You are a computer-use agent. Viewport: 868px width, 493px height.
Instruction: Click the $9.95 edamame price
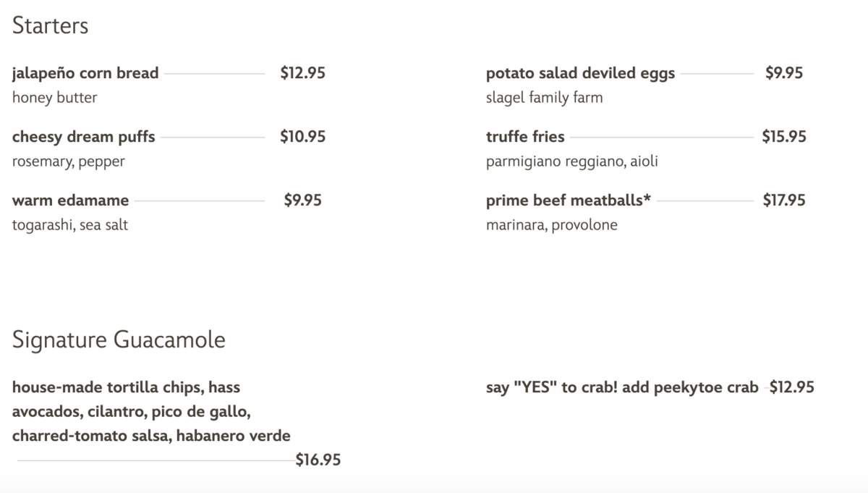tap(302, 201)
